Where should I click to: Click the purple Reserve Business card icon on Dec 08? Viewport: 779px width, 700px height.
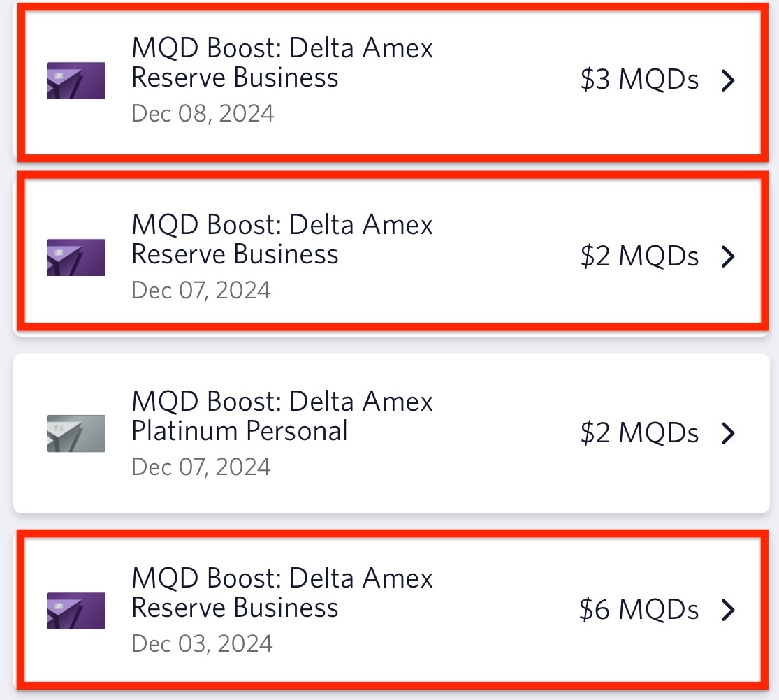(75, 80)
